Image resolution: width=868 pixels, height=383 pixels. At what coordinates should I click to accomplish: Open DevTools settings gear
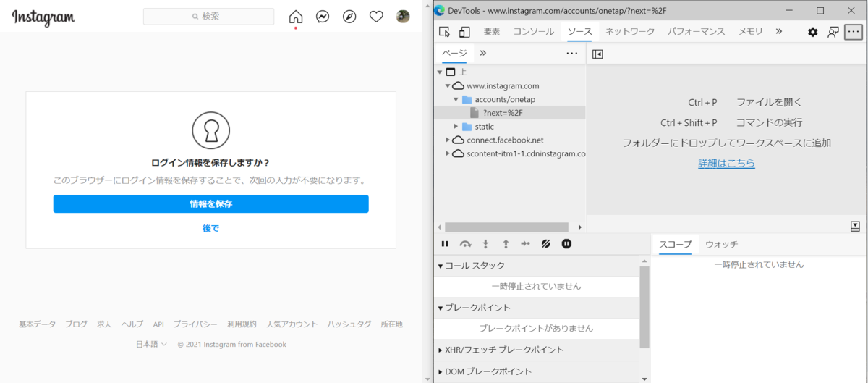coord(813,32)
